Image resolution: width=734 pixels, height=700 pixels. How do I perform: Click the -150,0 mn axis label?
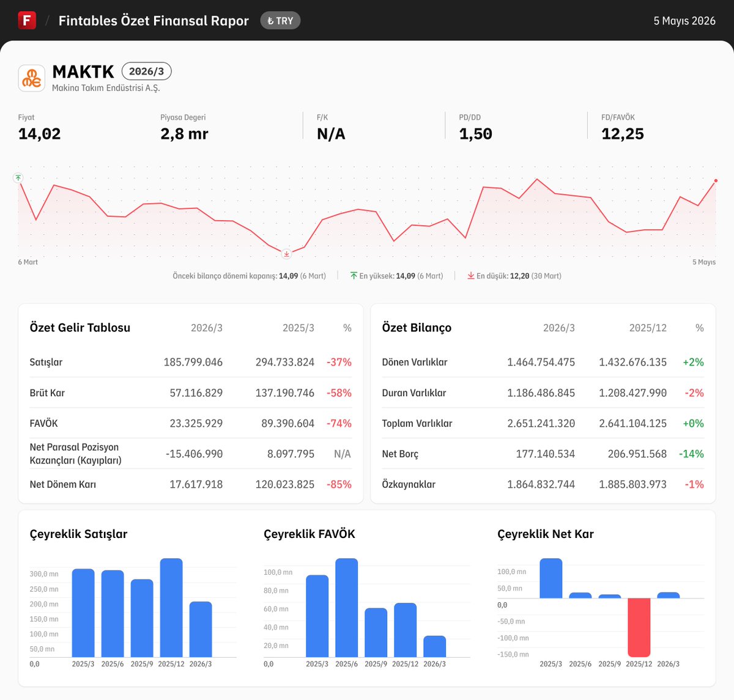pyautogui.click(x=513, y=654)
